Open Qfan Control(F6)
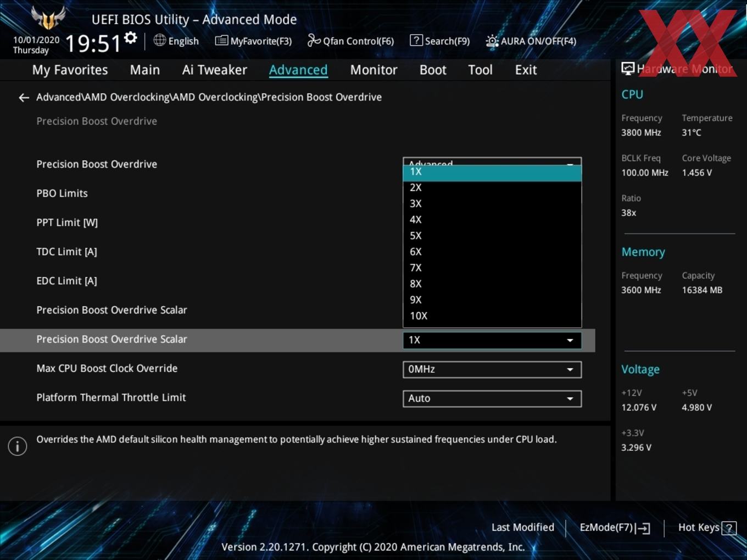This screenshot has height=560, width=747. pos(350,41)
